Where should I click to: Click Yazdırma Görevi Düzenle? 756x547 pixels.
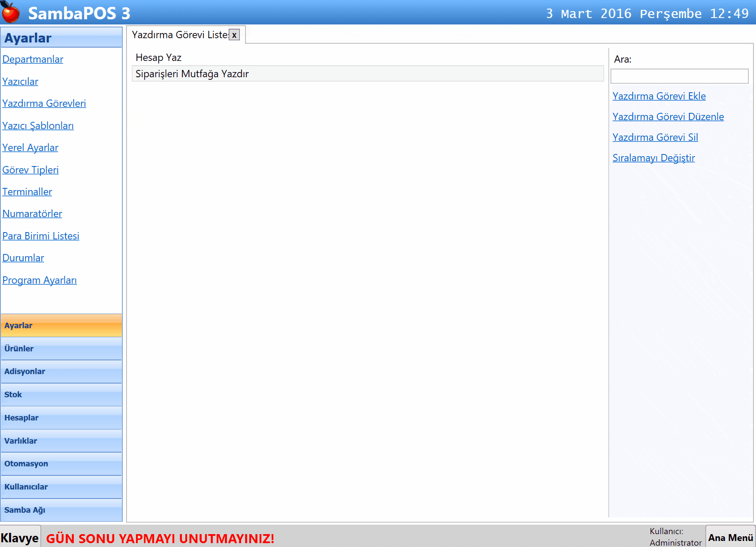(668, 117)
